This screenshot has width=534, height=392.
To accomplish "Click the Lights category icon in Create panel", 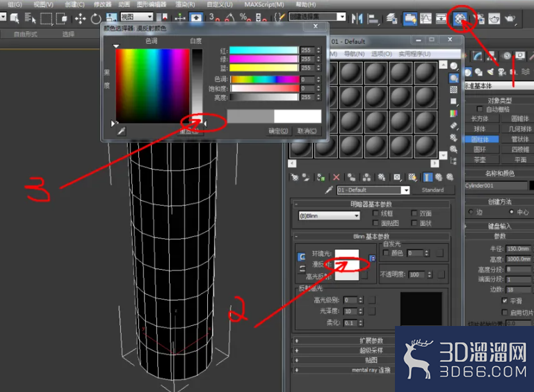I will point(490,72).
